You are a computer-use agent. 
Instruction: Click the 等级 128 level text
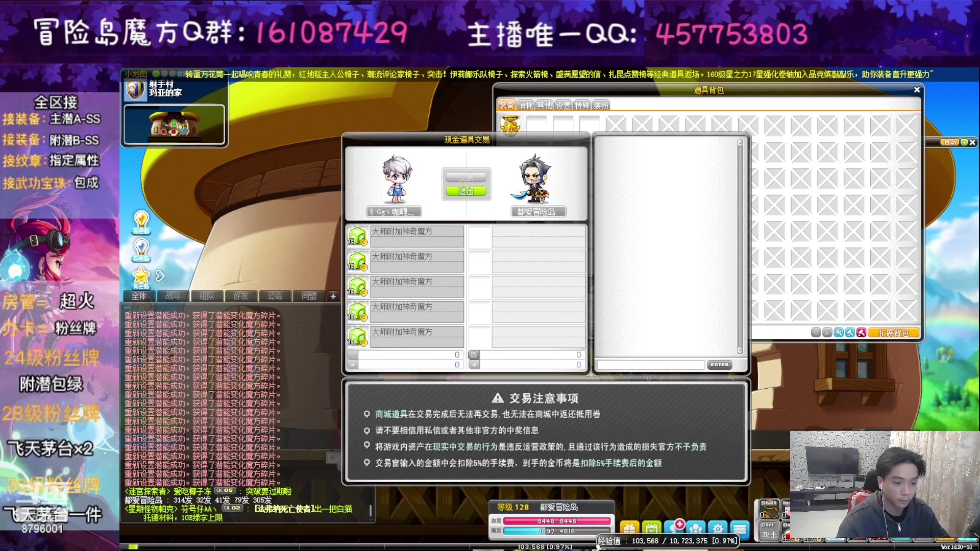(x=513, y=507)
